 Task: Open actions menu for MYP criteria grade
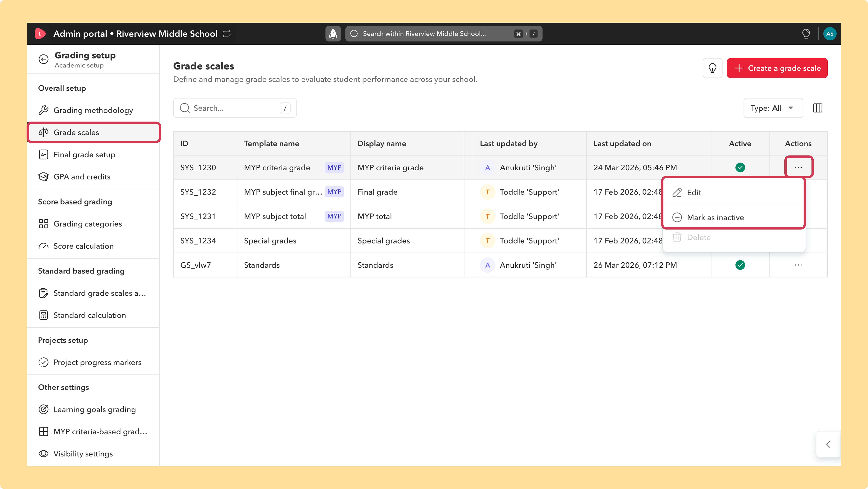click(798, 167)
